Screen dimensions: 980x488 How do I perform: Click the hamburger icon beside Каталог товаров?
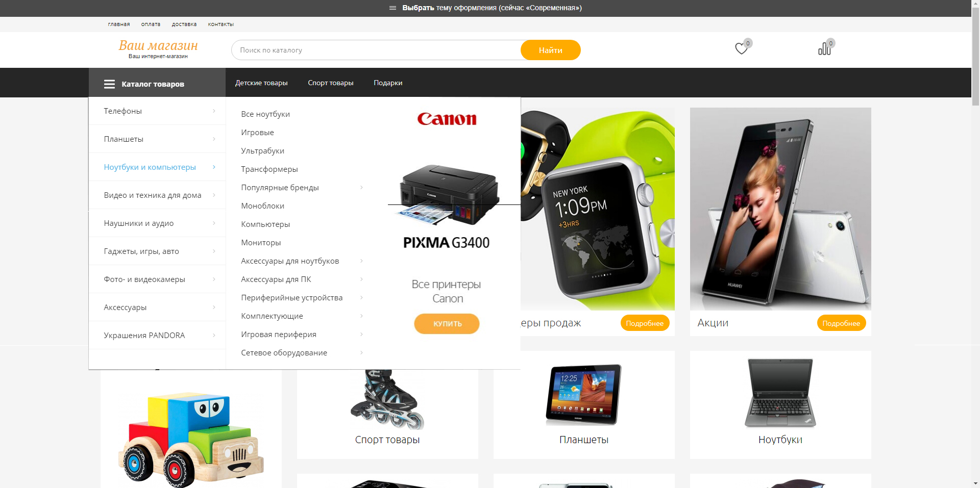[x=109, y=84]
